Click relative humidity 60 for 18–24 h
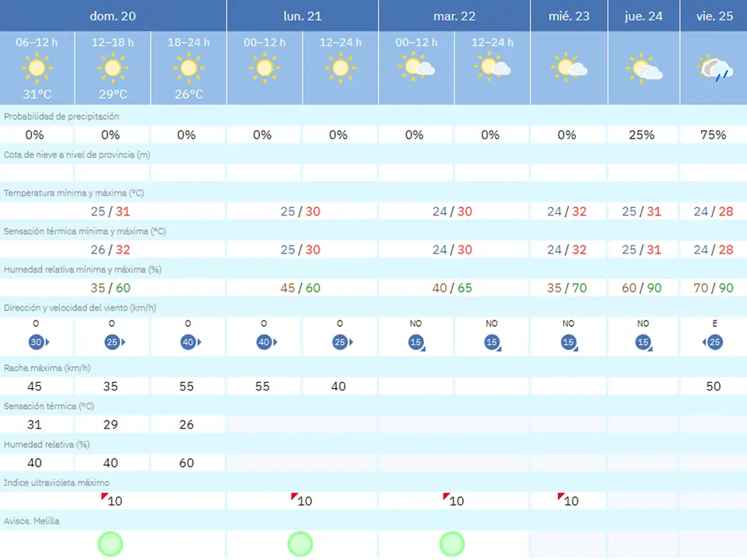This screenshot has width=747, height=560. [186, 463]
